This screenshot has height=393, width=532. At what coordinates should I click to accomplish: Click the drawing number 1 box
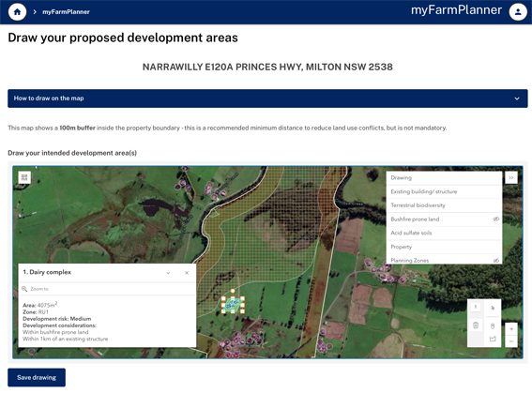point(476,307)
